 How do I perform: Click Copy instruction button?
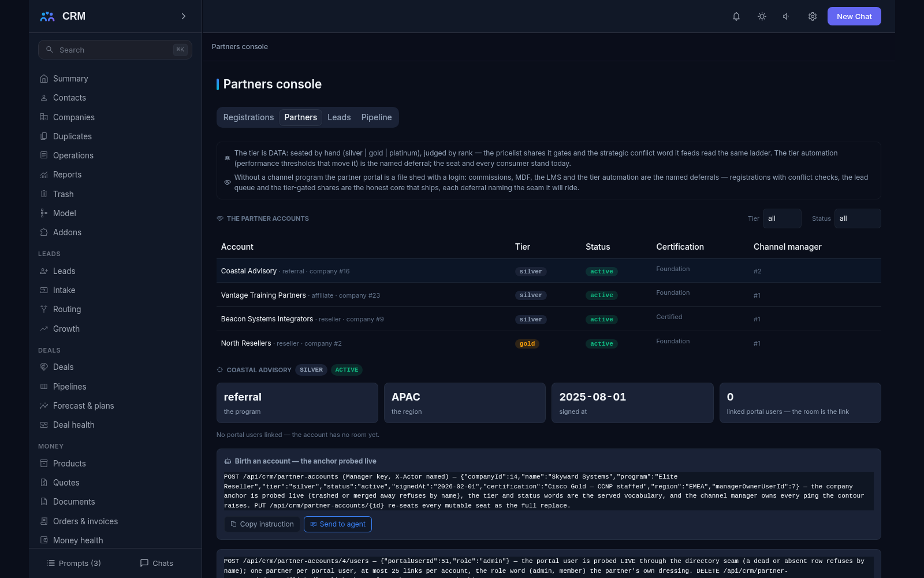point(262,524)
